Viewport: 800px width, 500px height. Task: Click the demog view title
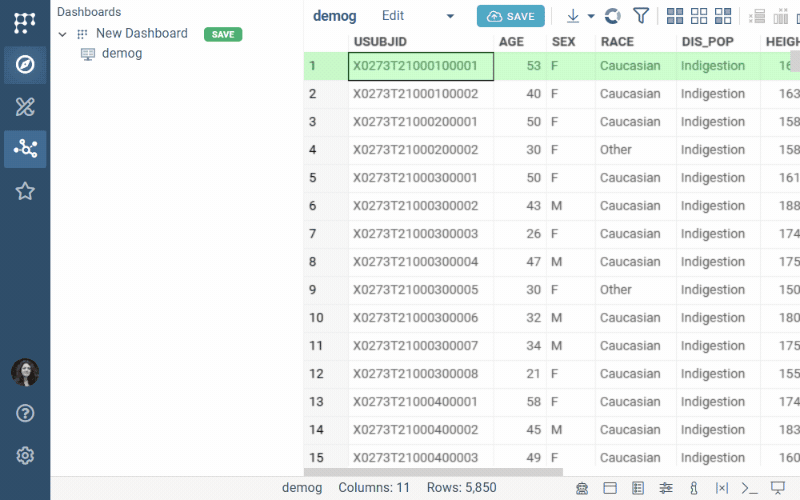click(x=335, y=16)
